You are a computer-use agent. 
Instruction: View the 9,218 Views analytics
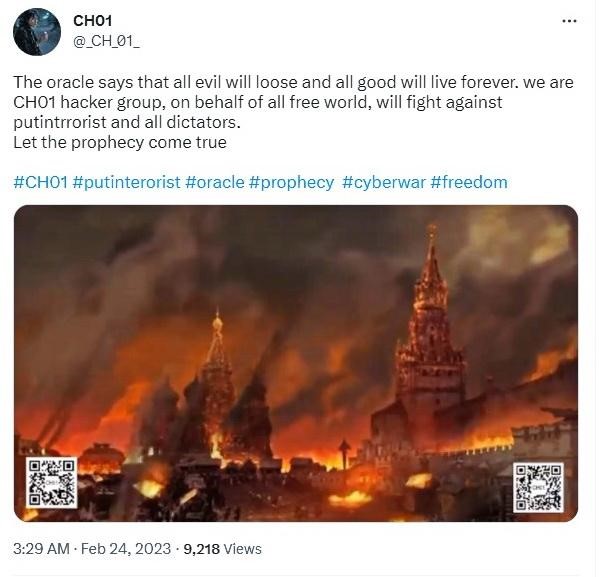223,549
